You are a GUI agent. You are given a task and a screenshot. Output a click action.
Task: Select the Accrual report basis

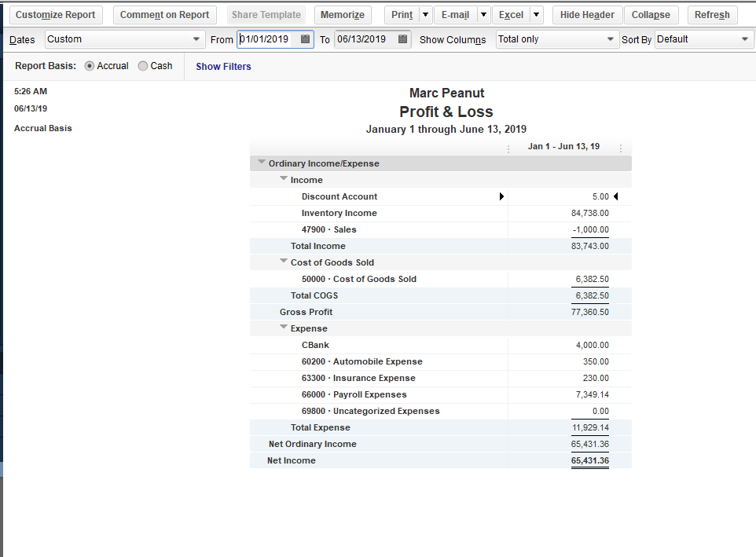coord(90,66)
